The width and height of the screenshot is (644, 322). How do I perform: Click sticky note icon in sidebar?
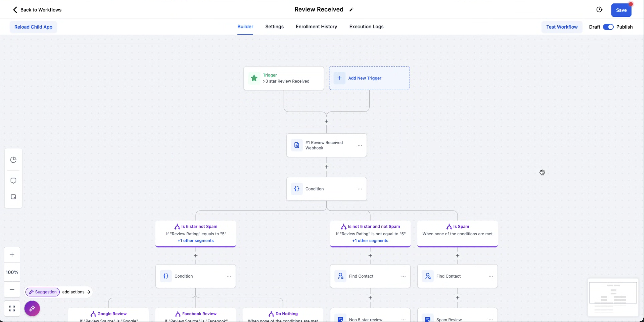click(13, 197)
